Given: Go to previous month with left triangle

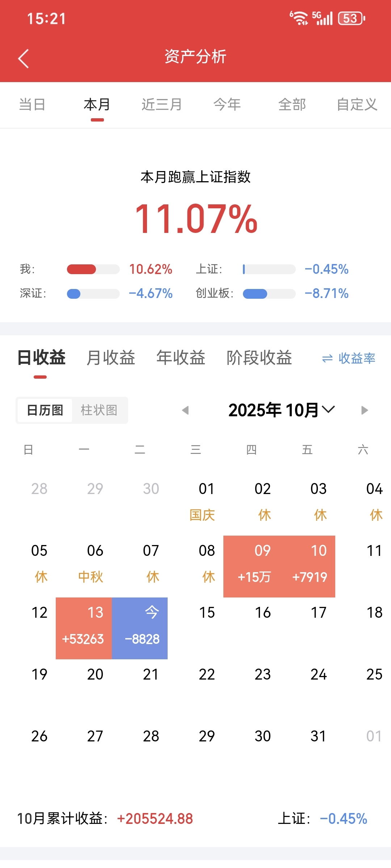Looking at the screenshot, I should 185,410.
